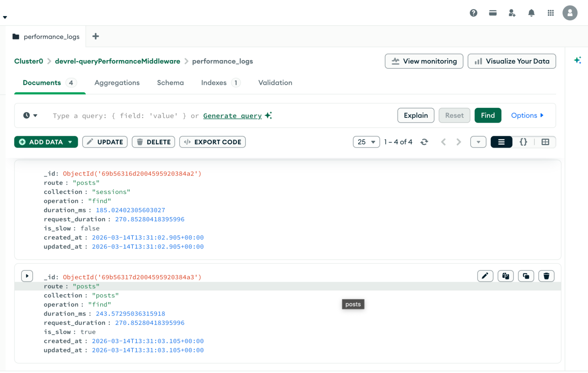Open the Indexes tab

tap(214, 83)
